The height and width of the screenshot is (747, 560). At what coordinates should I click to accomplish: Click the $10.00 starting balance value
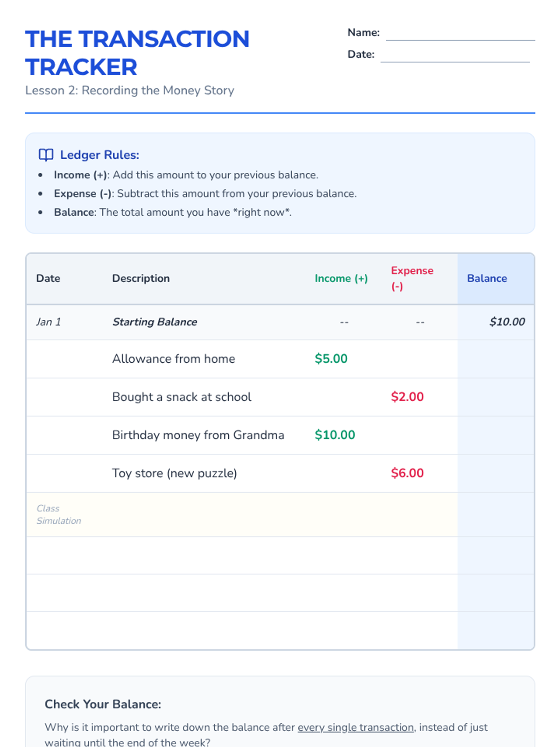point(507,322)
